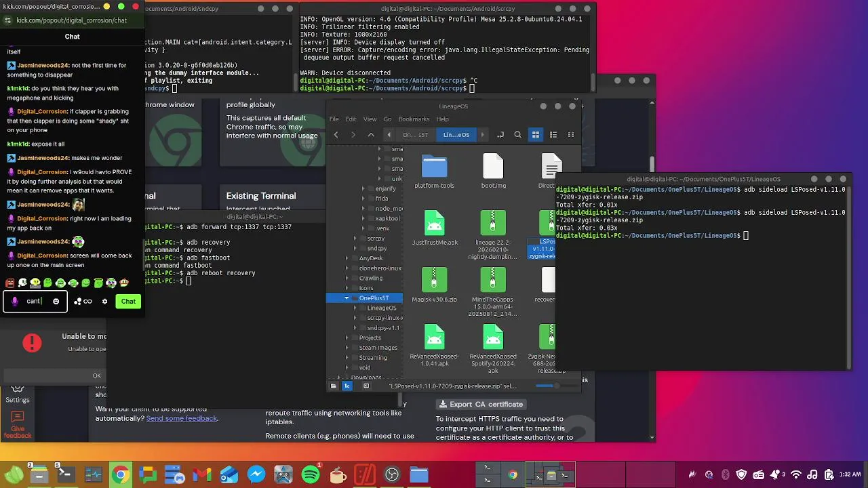This screenshot has height=488, width=868.
Task: Go to the On...5T path bar segment
Action: click(415, 135)
